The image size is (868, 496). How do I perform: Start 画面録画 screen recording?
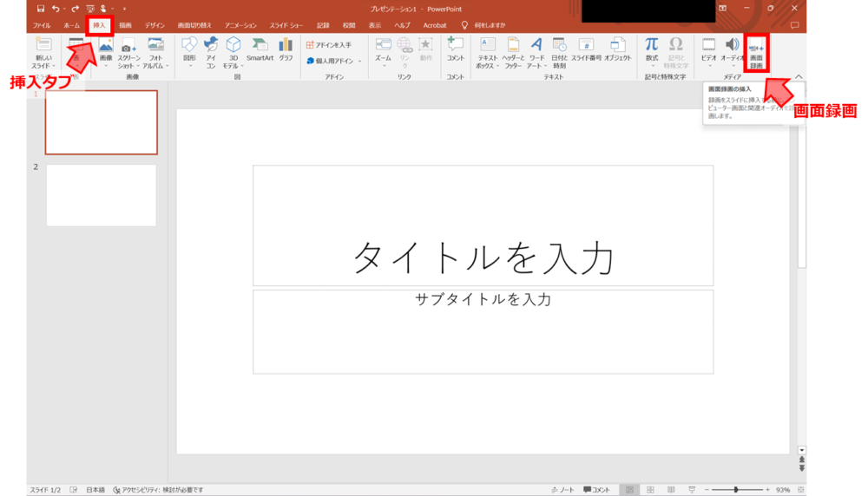tap(756, 53)
